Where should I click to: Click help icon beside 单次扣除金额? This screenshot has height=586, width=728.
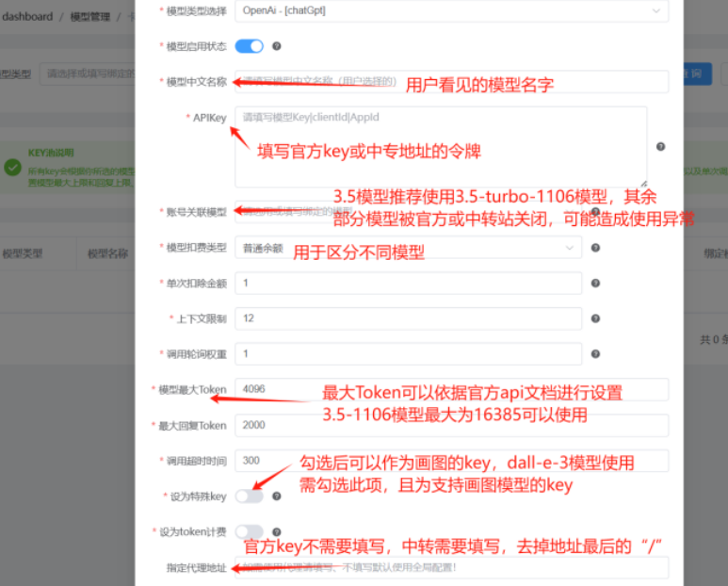[x=595, y=284]
